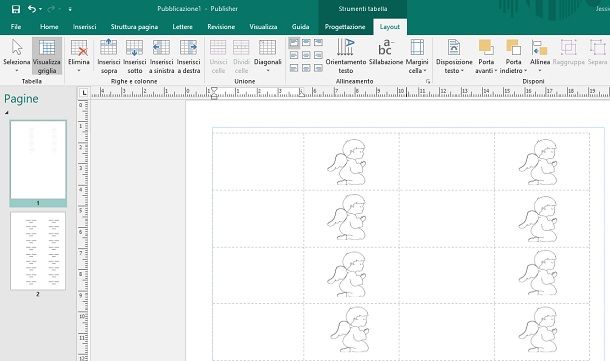Toggle Visualizza griglia gridlines button
This screenshot has width=610, height=361.
tap(47, 56)
